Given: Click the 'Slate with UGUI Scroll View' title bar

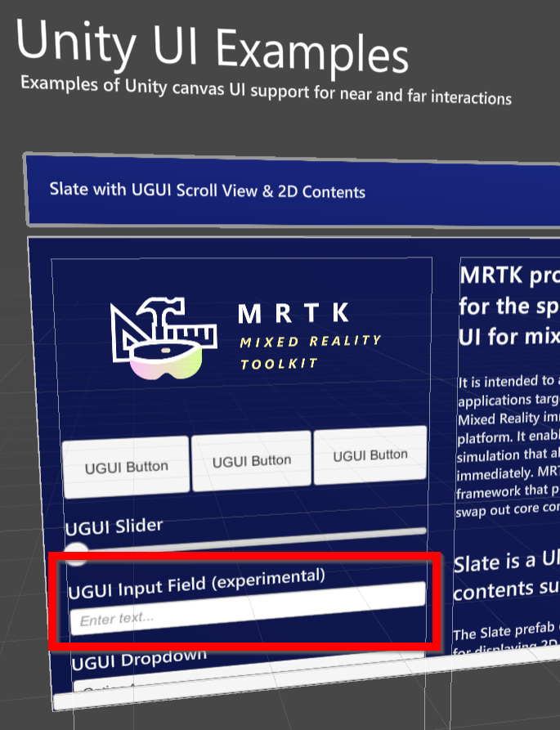Looking at the screenshot, I should tap(293, 191).
